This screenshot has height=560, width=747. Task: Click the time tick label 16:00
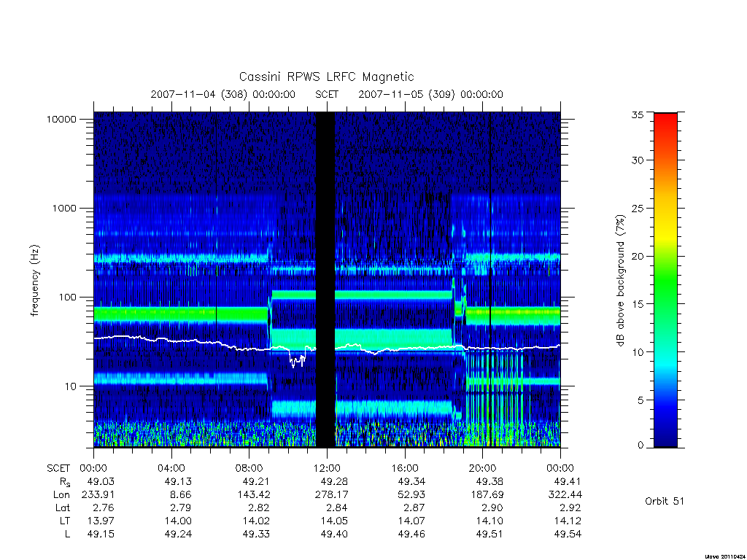coord(404,469)
